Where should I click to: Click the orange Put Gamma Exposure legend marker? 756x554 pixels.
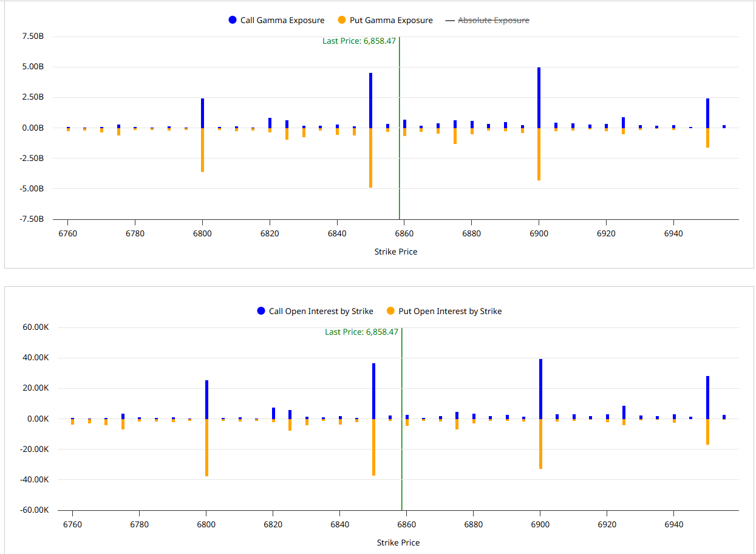coord(341,20)
